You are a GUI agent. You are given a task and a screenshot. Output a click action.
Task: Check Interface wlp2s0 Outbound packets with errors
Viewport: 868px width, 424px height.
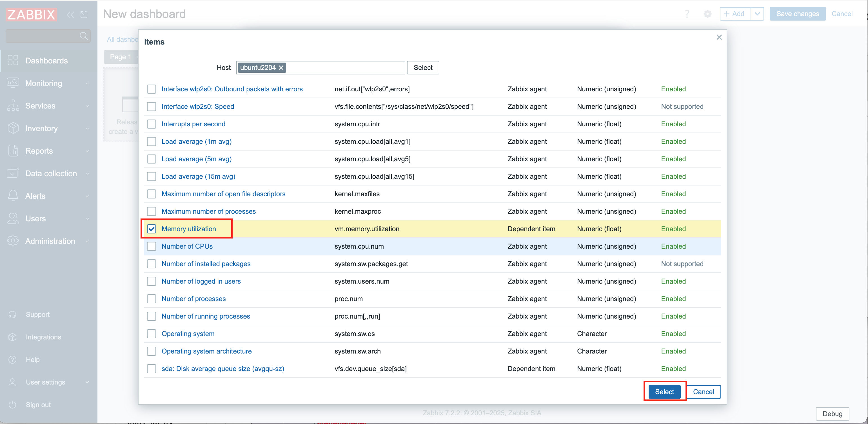pyautogui.click(x=152, y=89)
